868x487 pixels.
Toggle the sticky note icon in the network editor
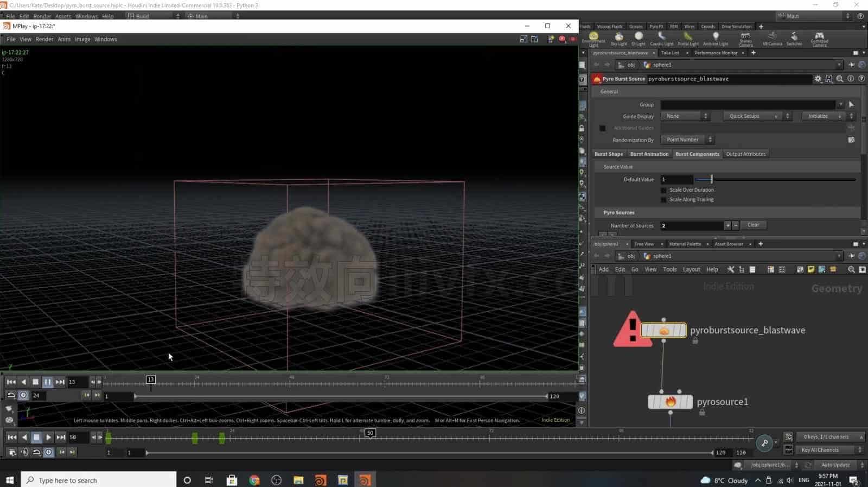811,269
